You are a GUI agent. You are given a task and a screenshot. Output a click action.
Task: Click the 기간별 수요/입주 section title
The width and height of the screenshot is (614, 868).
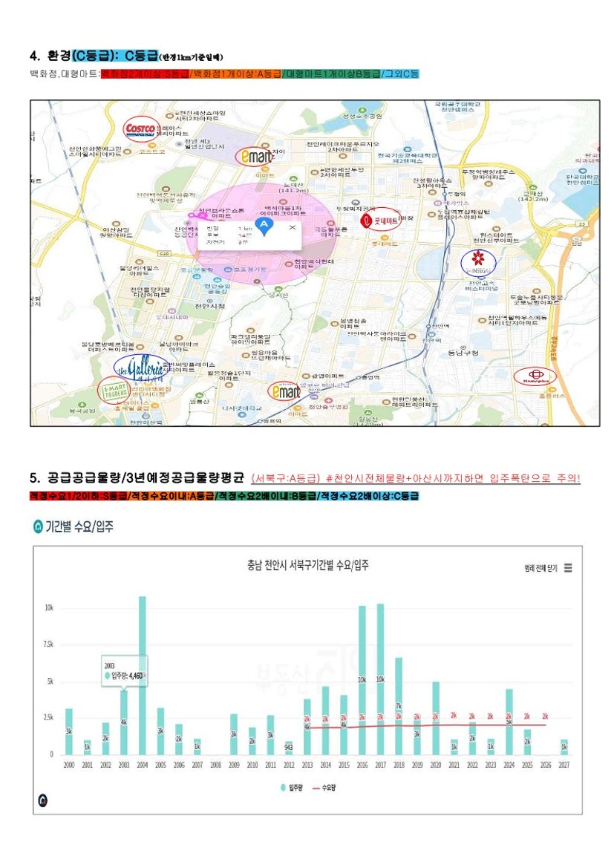click(x=79, y=526)
